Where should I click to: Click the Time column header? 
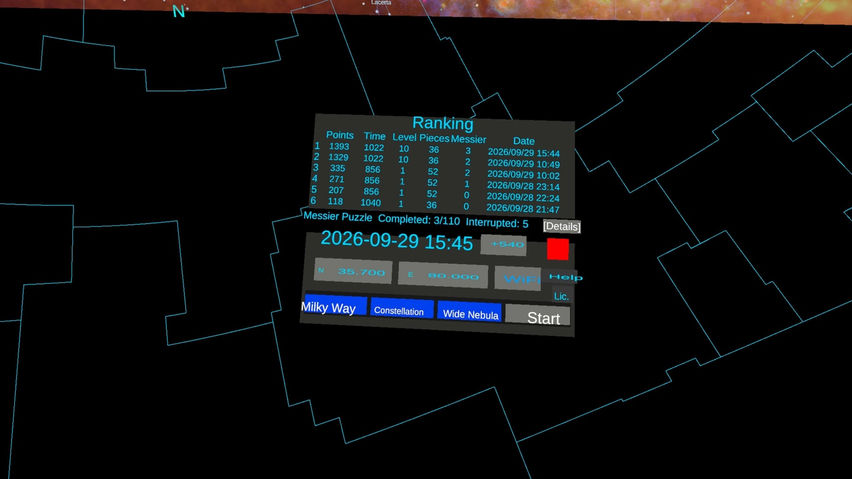[374, 136]
